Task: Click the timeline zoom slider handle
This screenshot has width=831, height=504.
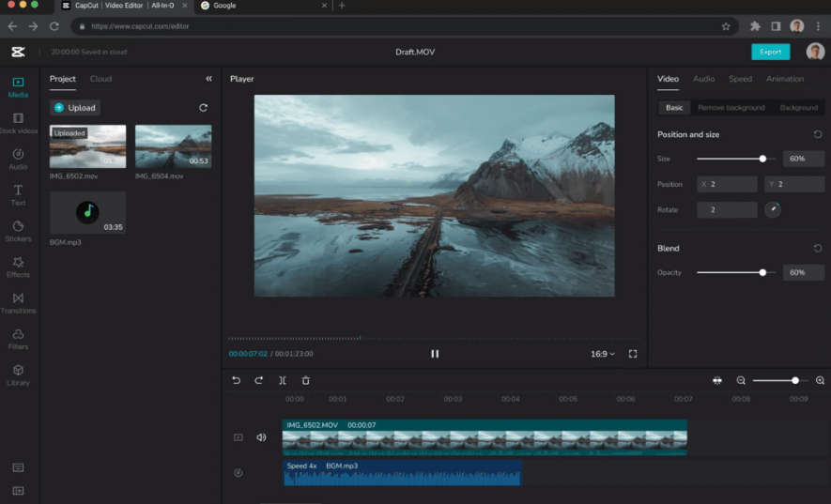Action: click(x=795, y=380)
